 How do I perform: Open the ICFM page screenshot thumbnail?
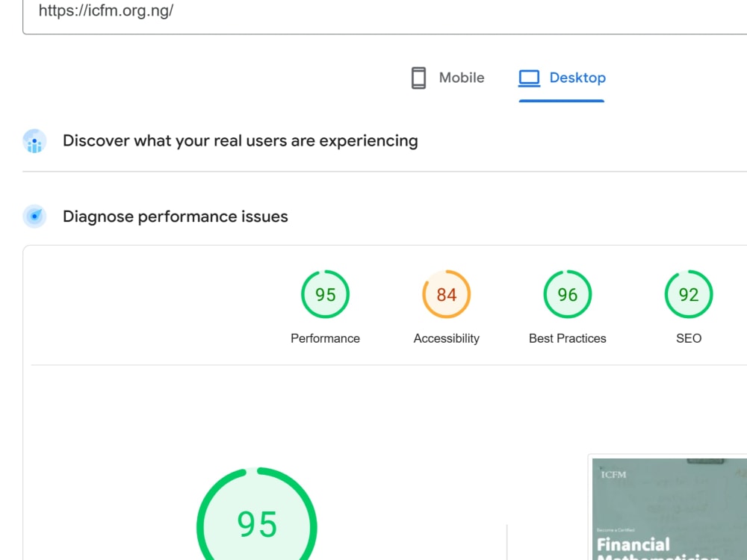point(669,508)
